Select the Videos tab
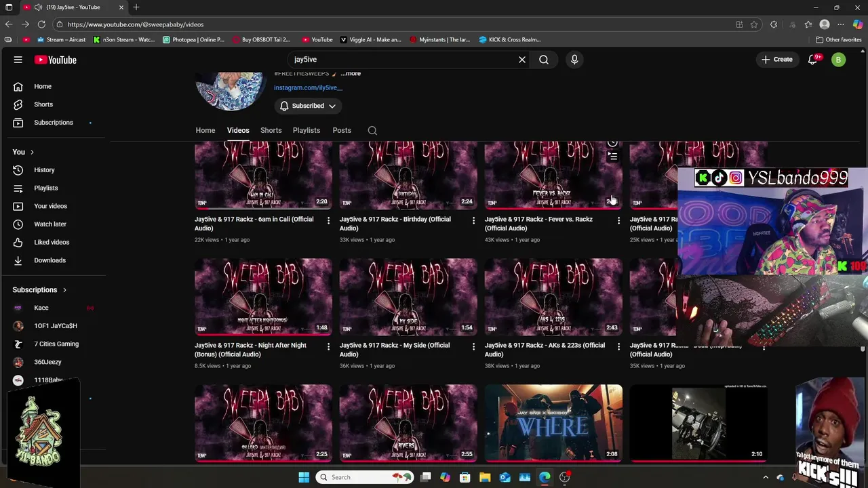 click(x=238, y=130)
